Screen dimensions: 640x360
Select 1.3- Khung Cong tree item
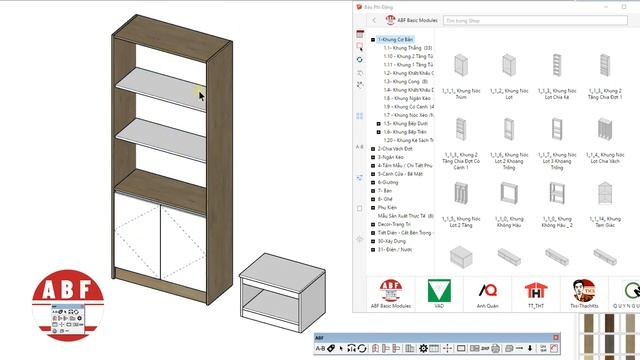point(405,82)
